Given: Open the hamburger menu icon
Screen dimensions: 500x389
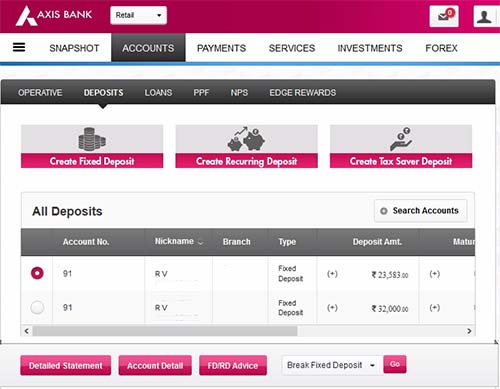Looking at the screenshot, I should point(19,47).
